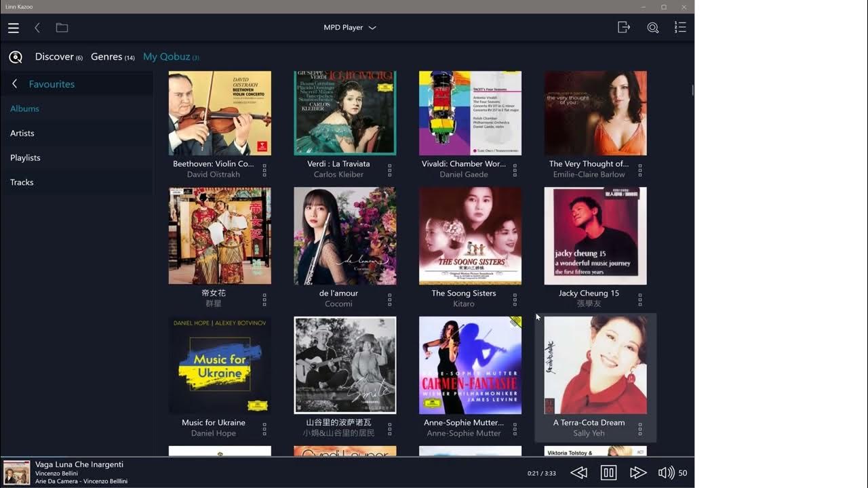
Task: Click the 'Cocomi' artist name
Action: [x=338, y=304]
